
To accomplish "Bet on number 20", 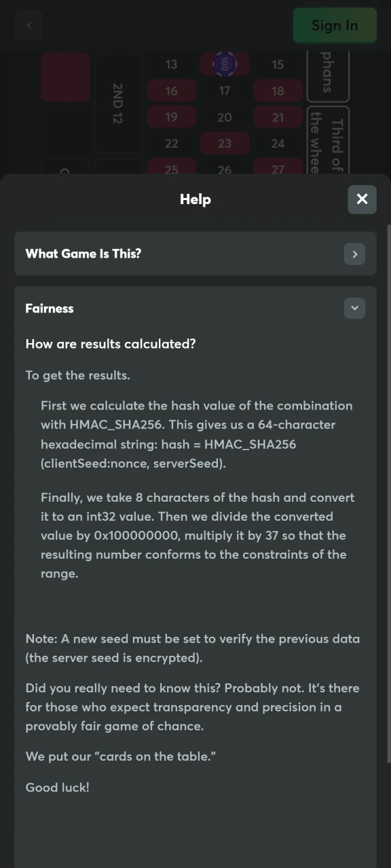I will tap(225, 117).
